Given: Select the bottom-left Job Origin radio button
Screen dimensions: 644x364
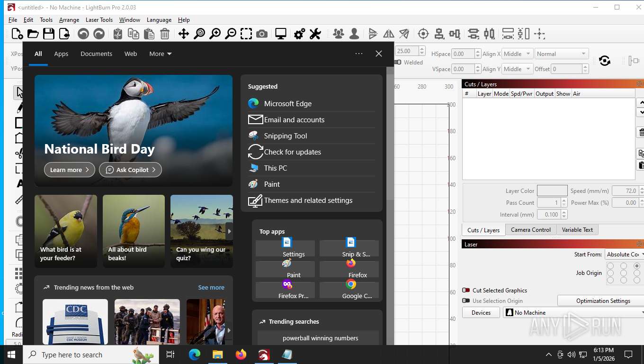Looking at the screenshot, I should tap(610, 280).
